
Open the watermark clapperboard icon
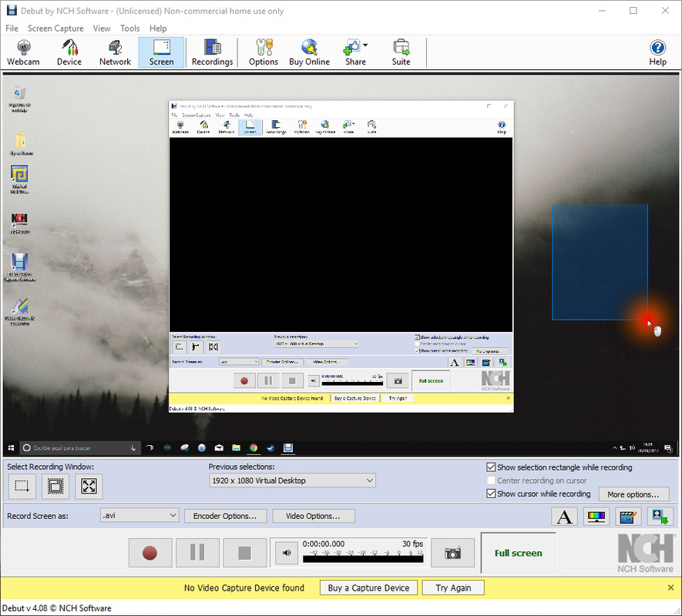627,517
